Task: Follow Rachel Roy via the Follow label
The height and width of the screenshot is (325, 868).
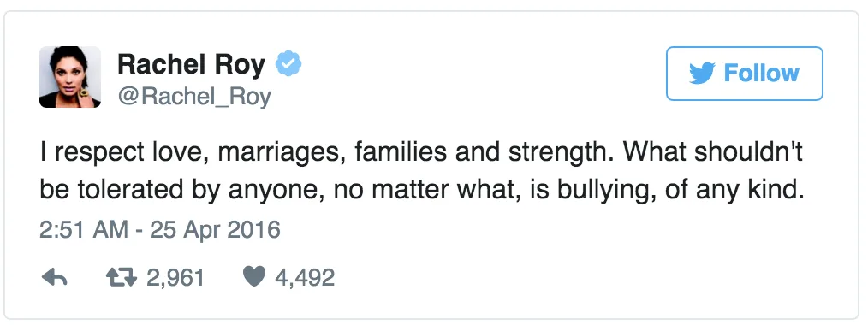Action: pyautogui.click(x=762, y=73)
